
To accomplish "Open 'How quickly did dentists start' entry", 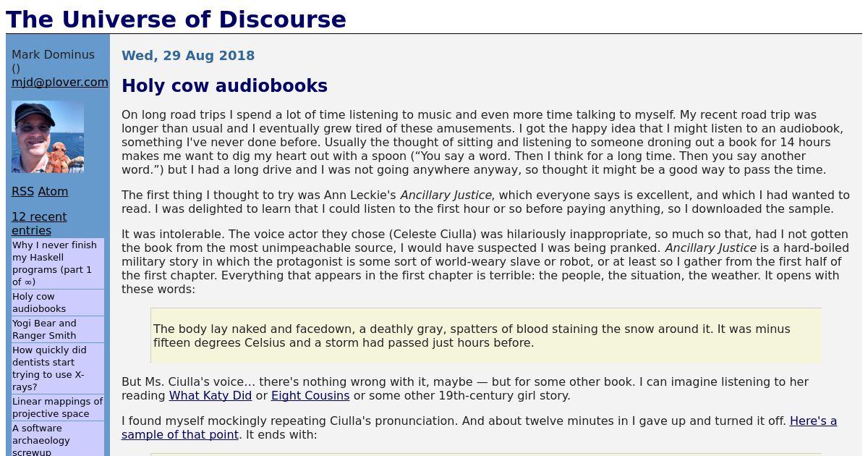I will click(58, 368).
